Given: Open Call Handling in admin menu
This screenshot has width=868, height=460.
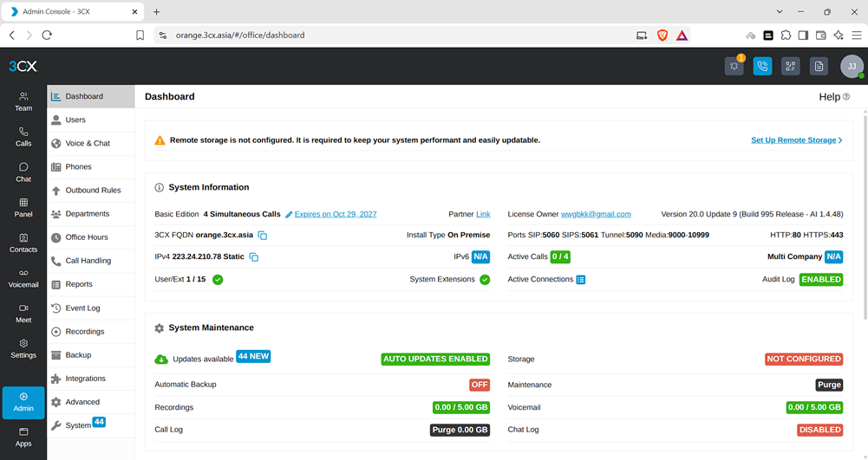Looking at the screenshot, I should click(x=91, y=261).
